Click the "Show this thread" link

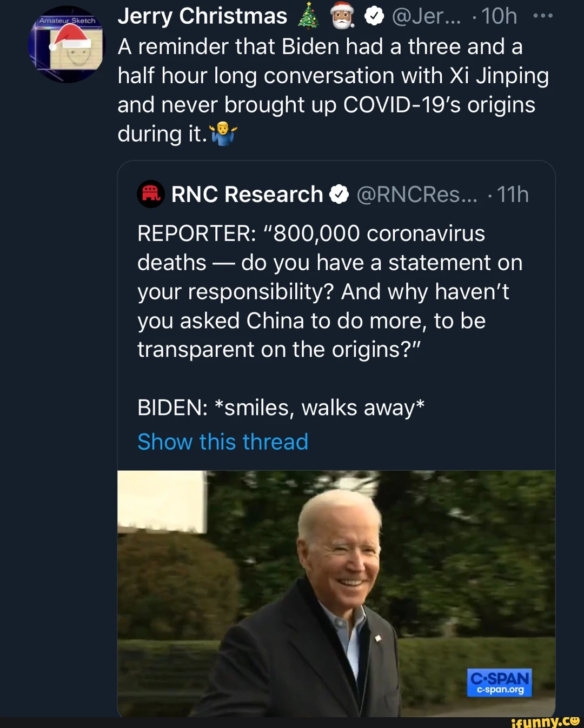[223, 442]
